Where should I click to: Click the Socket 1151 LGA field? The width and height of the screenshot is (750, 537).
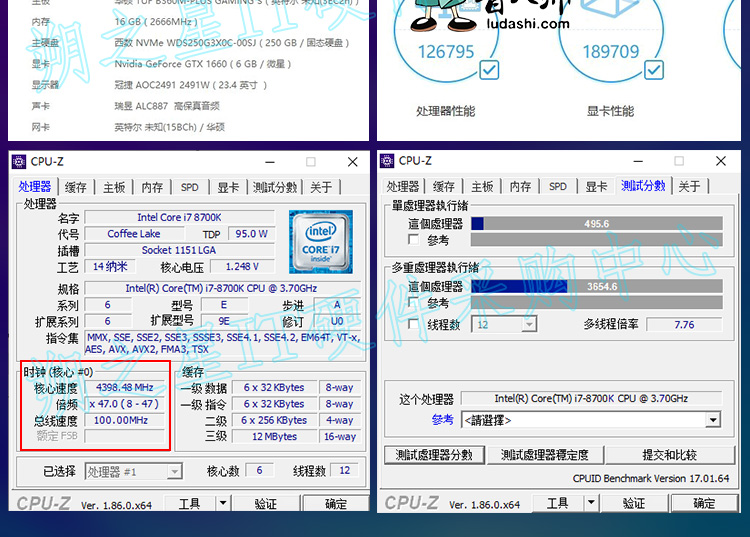click(179, 250)
